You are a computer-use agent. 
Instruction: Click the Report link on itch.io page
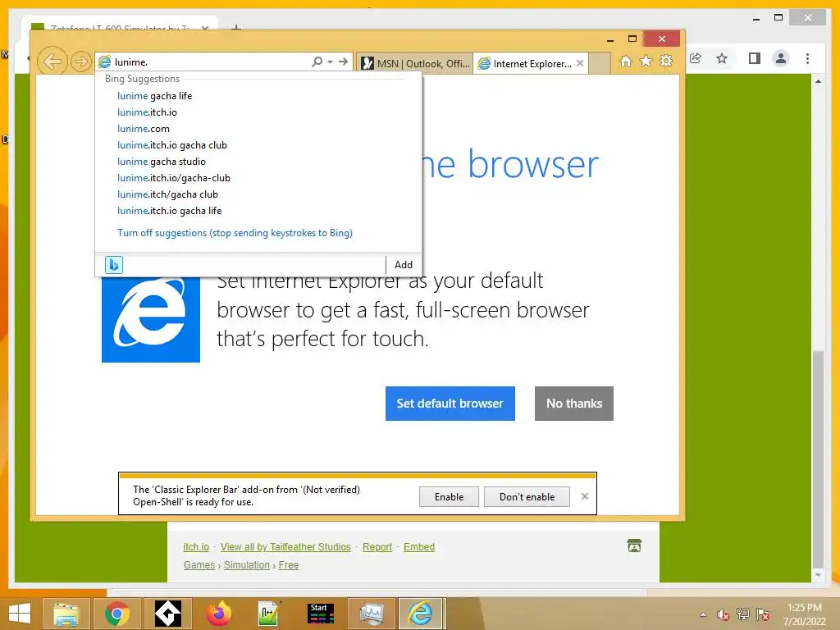pyautogui.click(x=377, y=547)
